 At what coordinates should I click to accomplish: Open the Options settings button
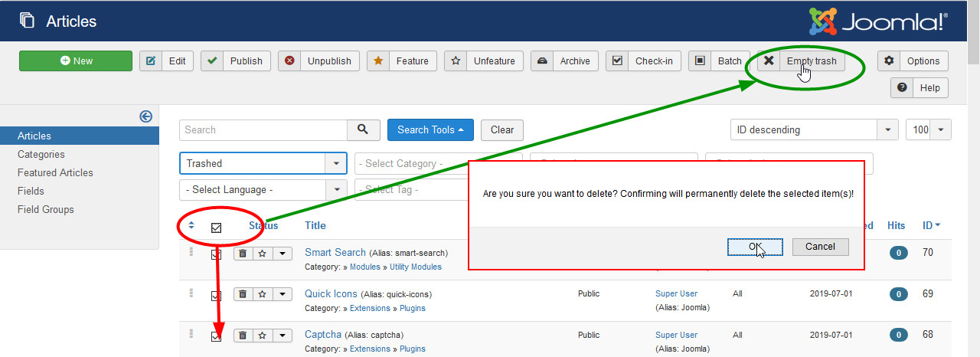tap(913, 61)
